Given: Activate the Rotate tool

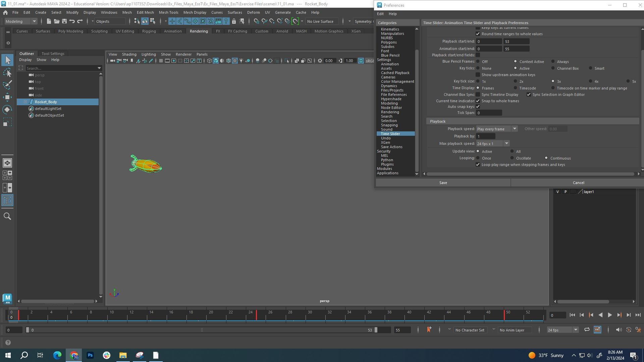Looking at the screenshot, I should (x=7, y=110).
